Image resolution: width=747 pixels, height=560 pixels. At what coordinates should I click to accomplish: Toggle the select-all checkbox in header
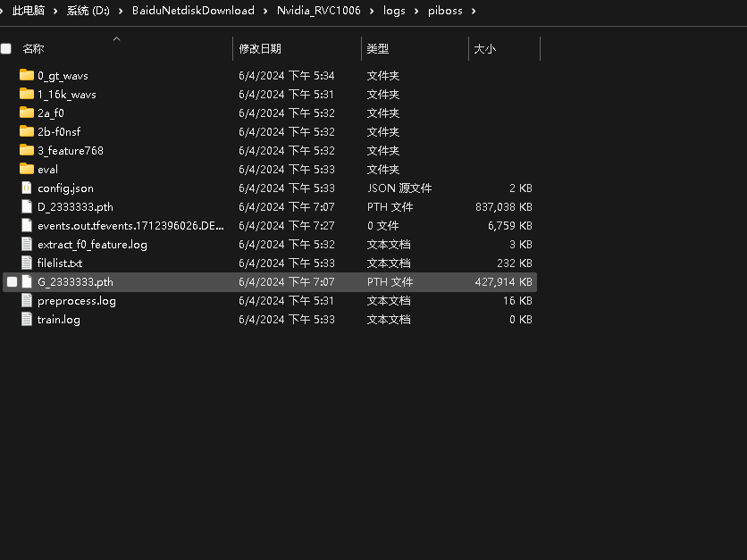(5, 48)
